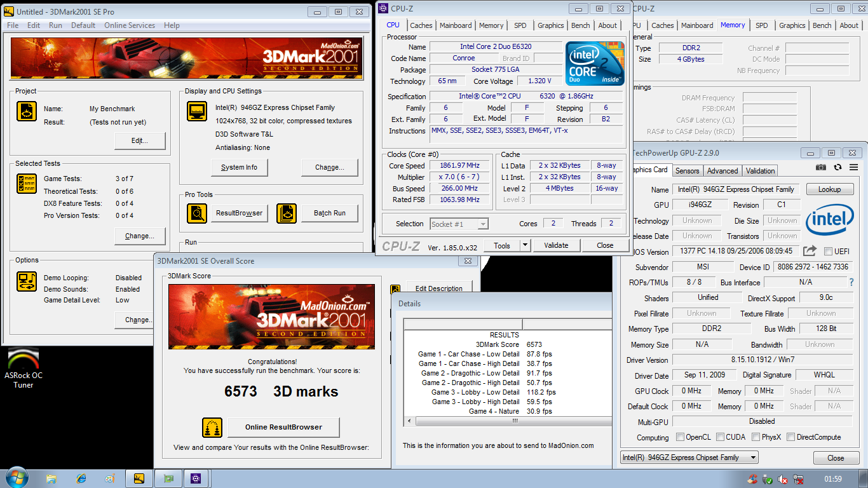
Task: Click the BIOS export share icon
Action: [810, 251]
